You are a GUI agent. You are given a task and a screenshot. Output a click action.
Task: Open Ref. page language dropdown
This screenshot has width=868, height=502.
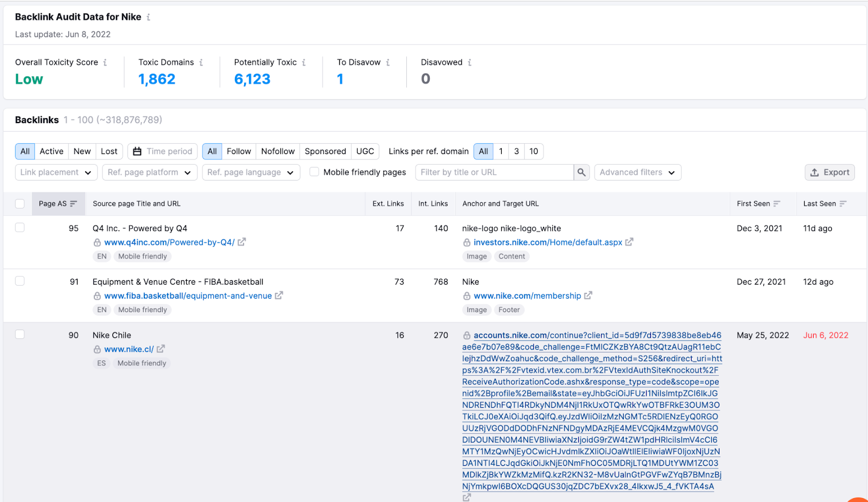pyautogui.click(x=251, y=172)
